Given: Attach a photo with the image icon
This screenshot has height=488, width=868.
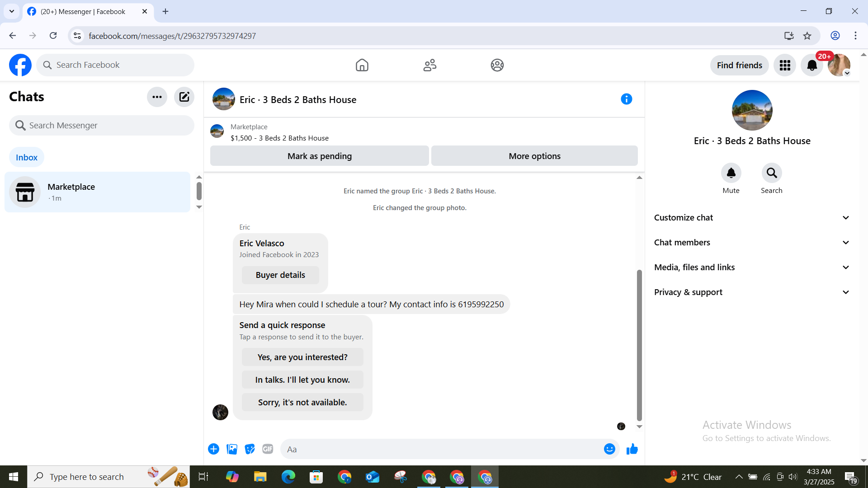Looking at the screenshot, I should coord(232,449).
